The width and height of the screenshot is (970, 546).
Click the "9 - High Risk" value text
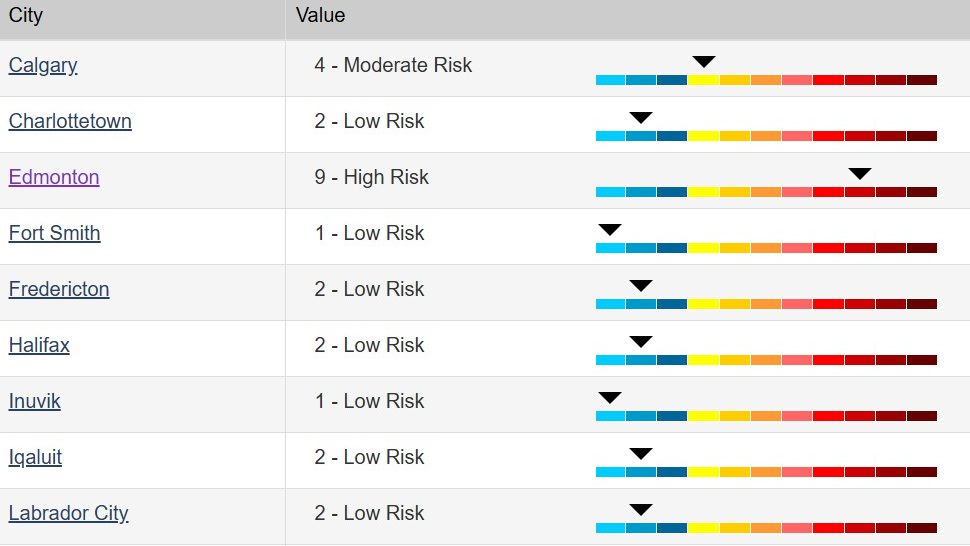coord(371,178)
